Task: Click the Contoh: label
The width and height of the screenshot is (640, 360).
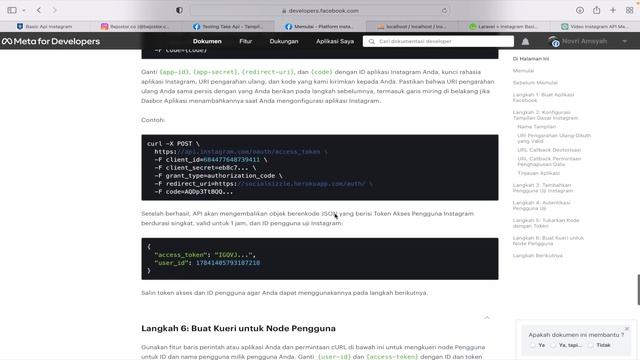Action: click(x=153, y=120)
